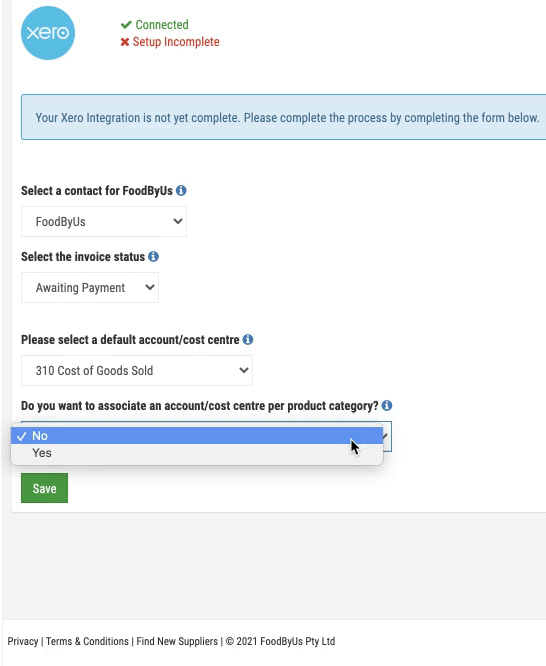Click chevron arrow of the FoodByUs select
The height and width of the screenshot is (666, 546).
tap(178, 221)
